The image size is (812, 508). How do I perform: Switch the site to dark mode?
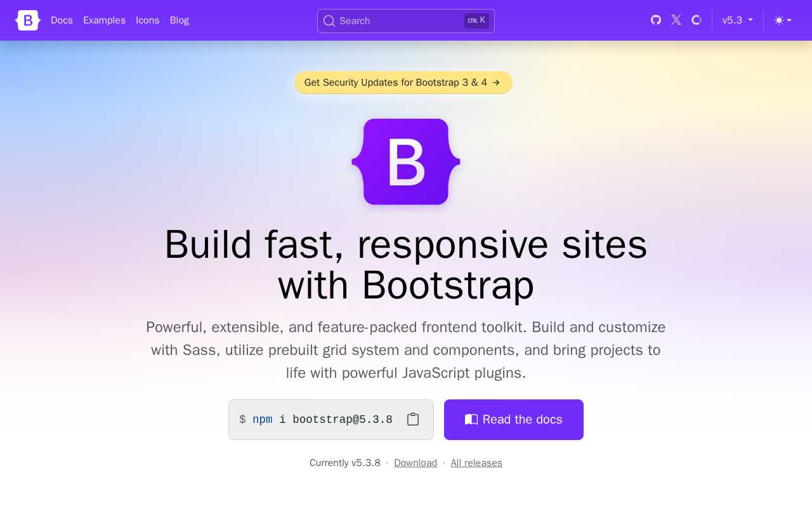pyautogui.click(x=782, y=20)
